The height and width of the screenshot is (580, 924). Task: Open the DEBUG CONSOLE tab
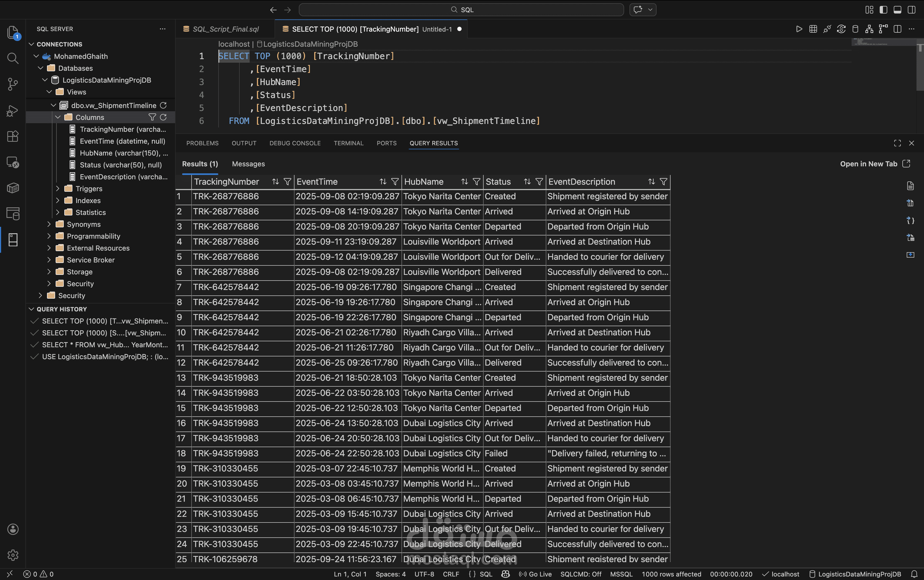(295, 143)
